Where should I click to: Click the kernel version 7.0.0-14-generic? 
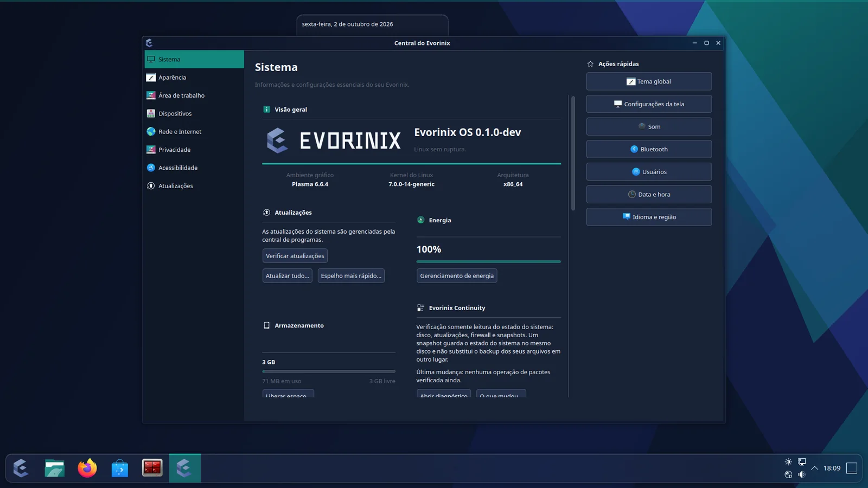[x=411, y=184]
